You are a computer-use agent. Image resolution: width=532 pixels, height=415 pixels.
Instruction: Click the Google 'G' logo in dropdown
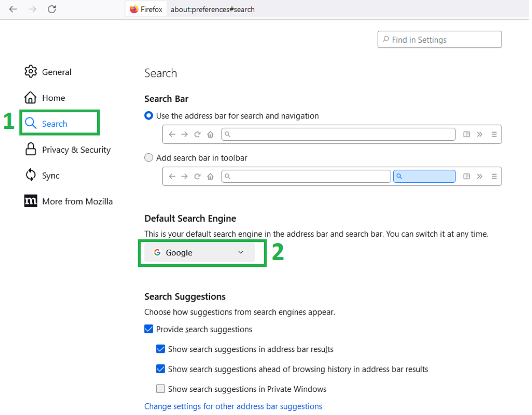click(157, 252)
